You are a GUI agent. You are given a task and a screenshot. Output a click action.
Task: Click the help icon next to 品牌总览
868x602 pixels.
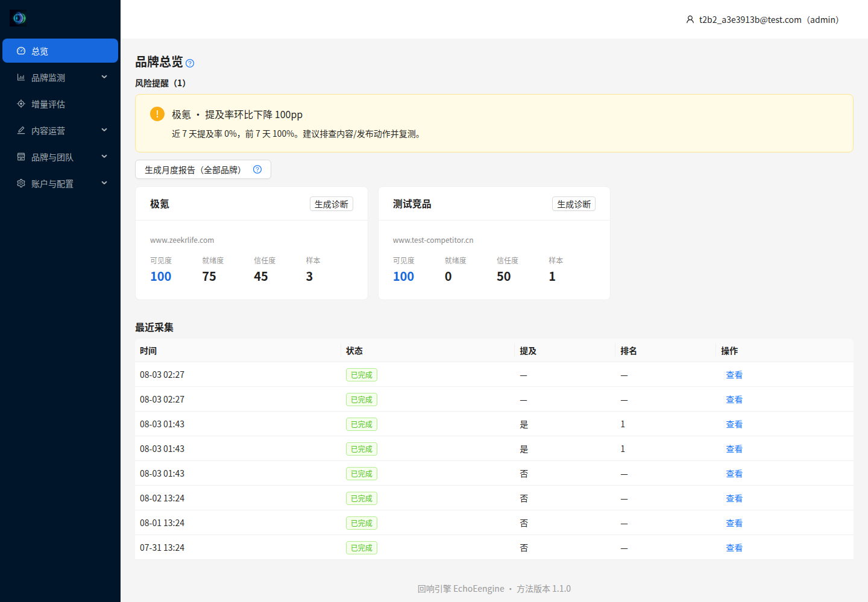pos(190,63)
